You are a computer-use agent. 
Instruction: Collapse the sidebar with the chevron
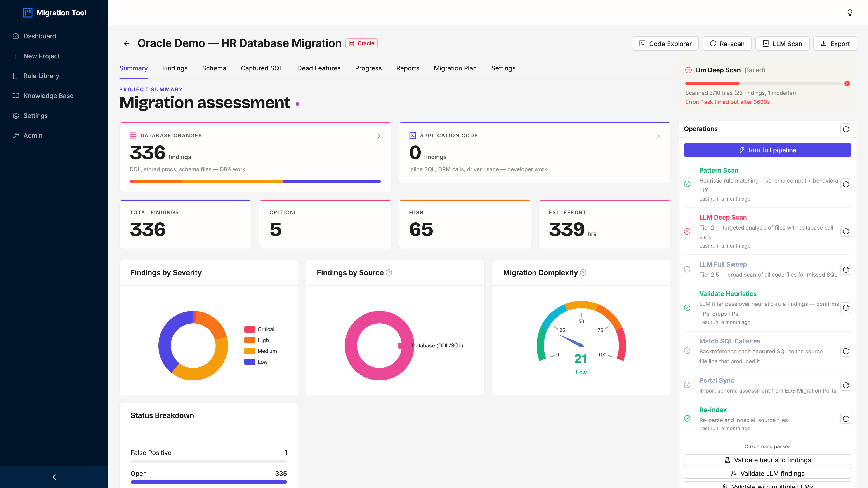54,477
